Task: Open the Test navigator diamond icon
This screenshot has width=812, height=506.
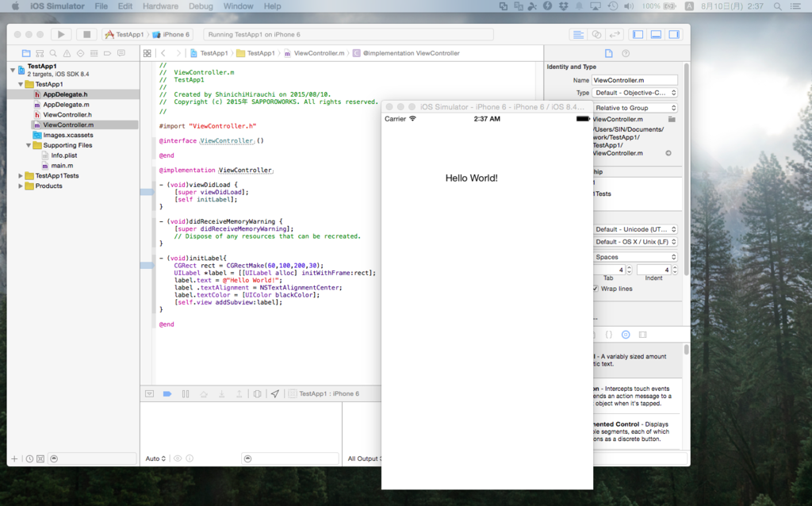Action: click(80, 53)
